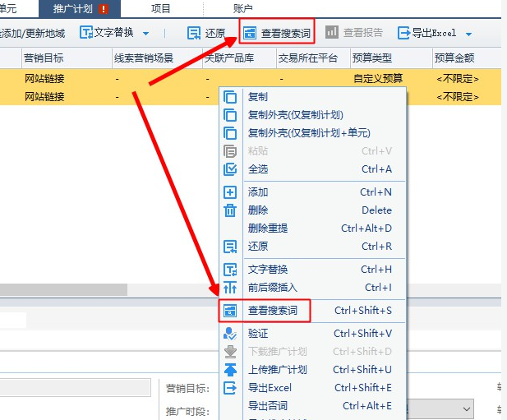This screenshot has height=420, width=507.
Task: Click the 删除 trash can icon
Action: pos(230,210)
